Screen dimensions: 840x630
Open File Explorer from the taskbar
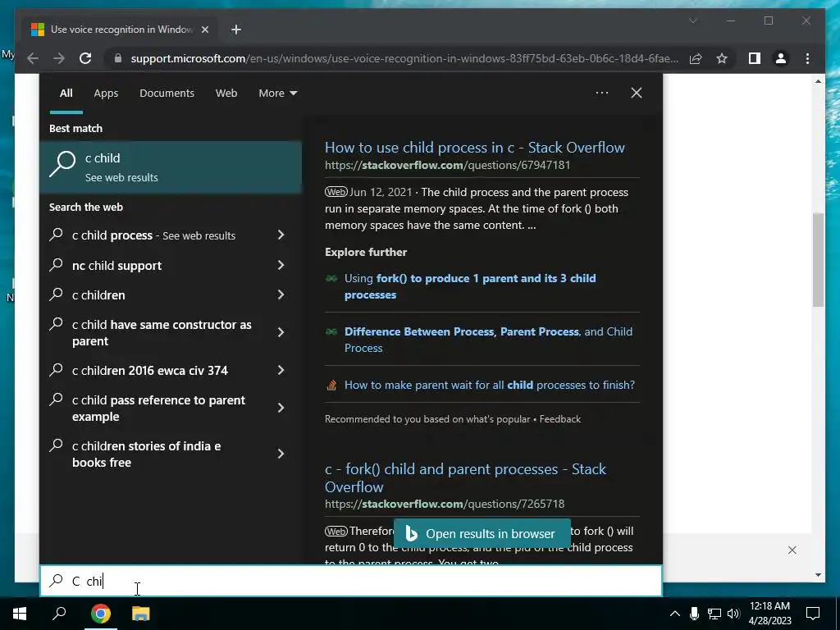tap(141, 614)
